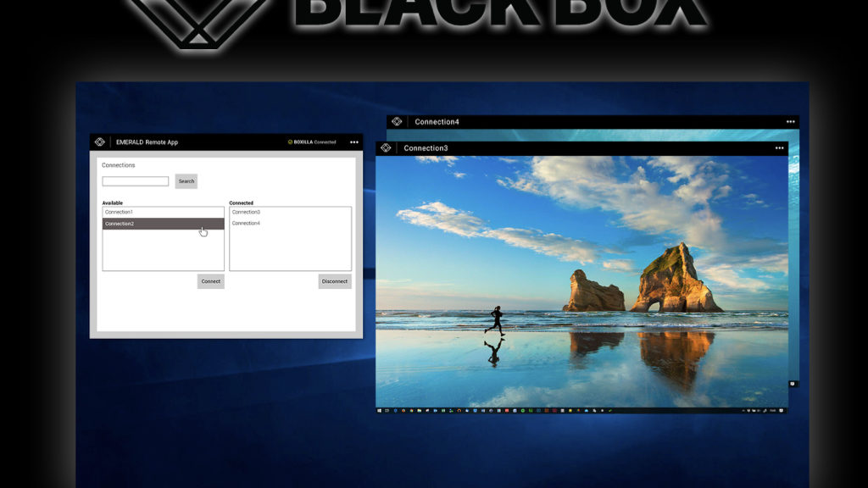Image resolution: width=868 pixels, height=488 pixels.
Task: Open the Windows Start menu
Action: (380, 410)
